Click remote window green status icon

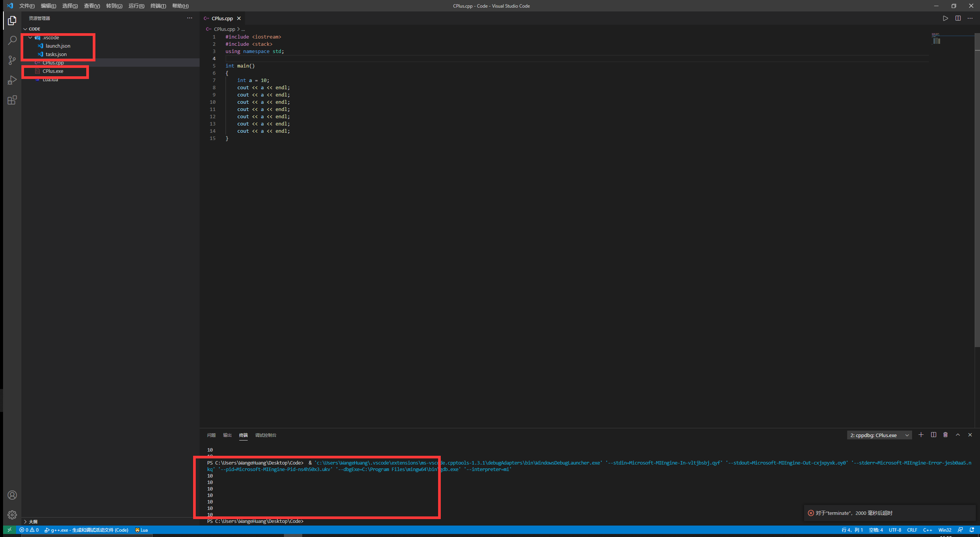[10, 530]
